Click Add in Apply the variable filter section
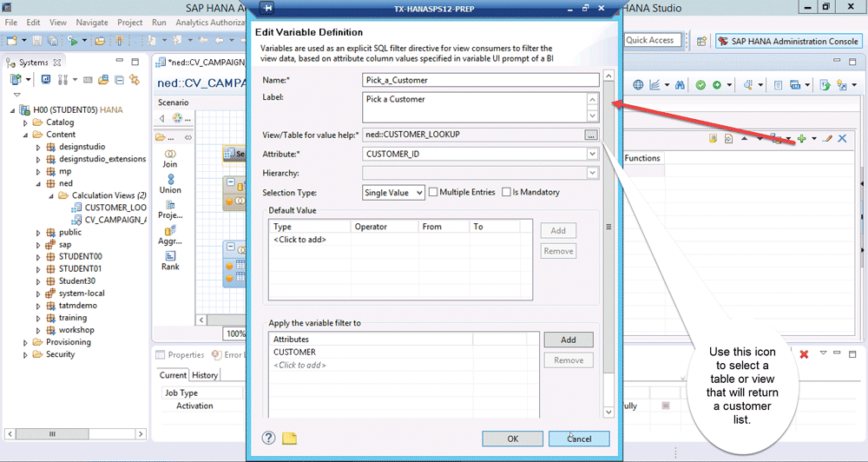868x462 pixels. (x=569, y=340)
